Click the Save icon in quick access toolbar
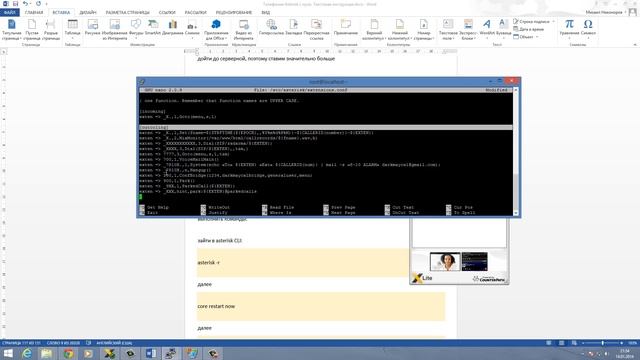The image size is (640, 360). (15, 4)
